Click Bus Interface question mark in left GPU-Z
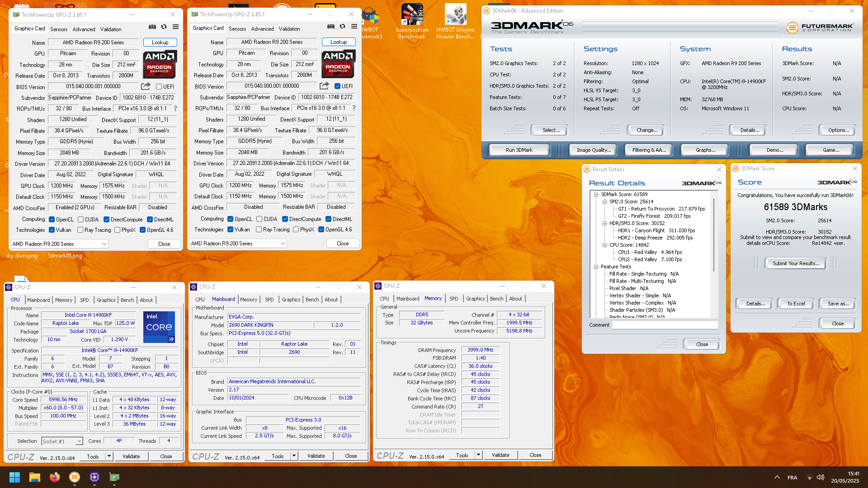Screen dimensions: 868x488 [175, 108]
